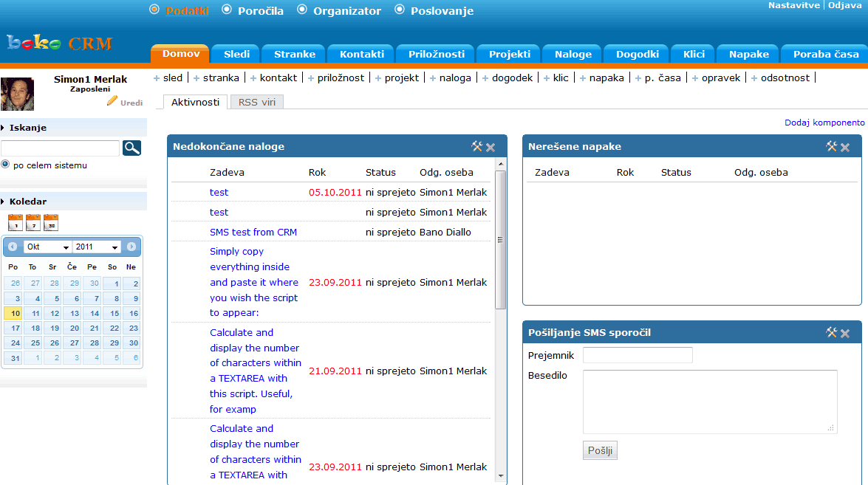Toggle 'po celem sistemu' search option
Screen dimensions: 868x485
6,165
